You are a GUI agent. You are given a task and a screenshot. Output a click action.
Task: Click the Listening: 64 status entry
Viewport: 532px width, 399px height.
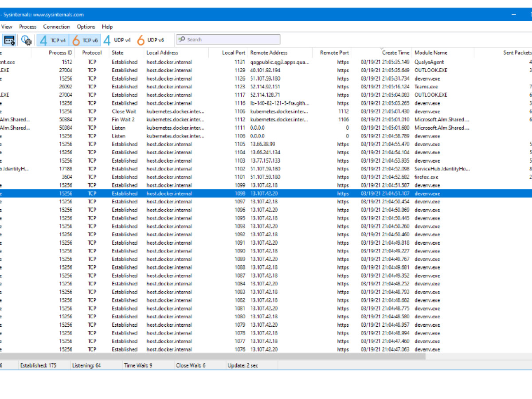click(86, 366)
